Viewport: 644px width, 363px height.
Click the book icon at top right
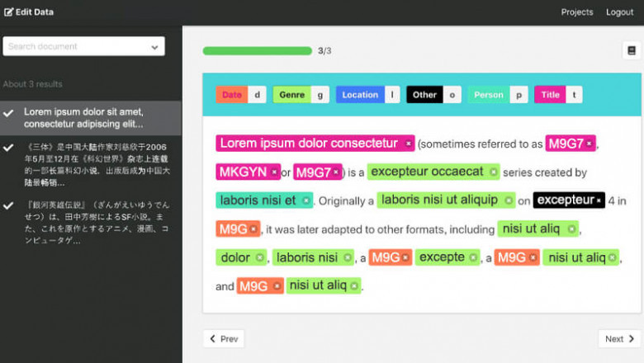[x=631, y=51]
